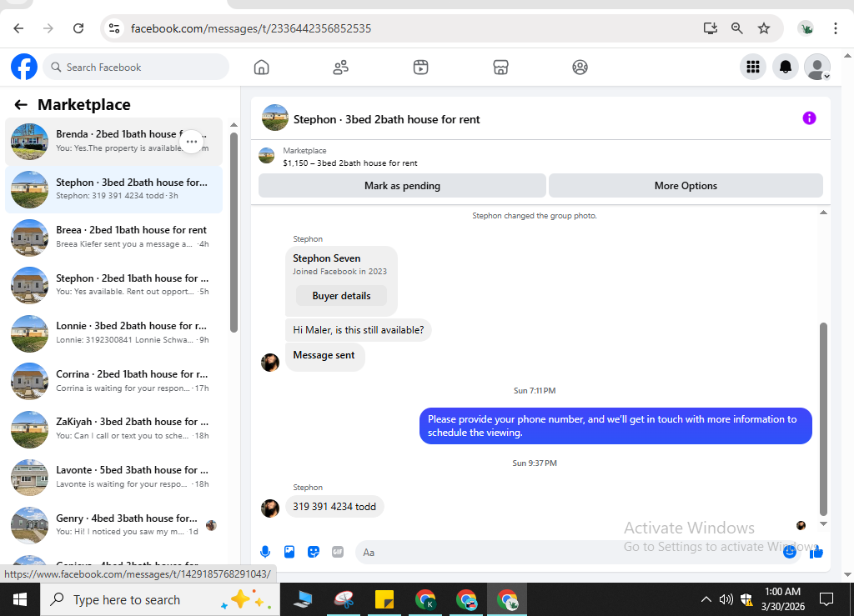Click the browser address bar URL
Viewport: 854px width, 616px height.
click(x=251, y=28)
